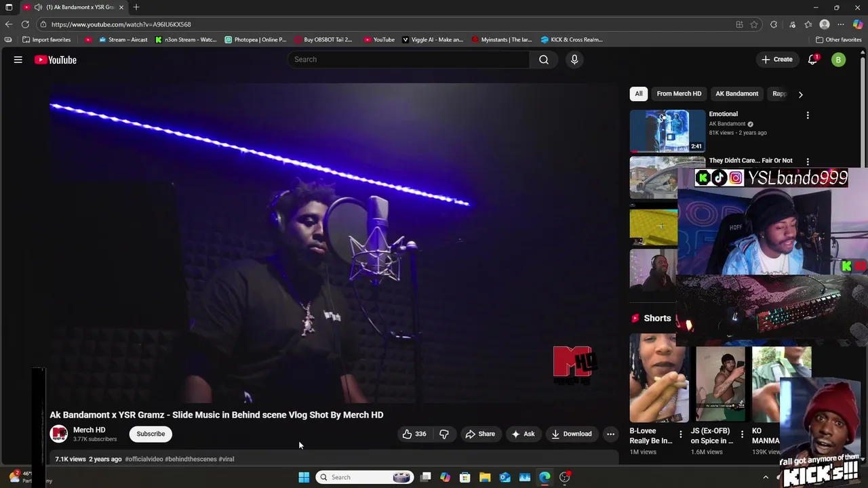Image resolution: width=868 pixels, height=488 pixels.
Task: Click the Create button
Action: 776,60
